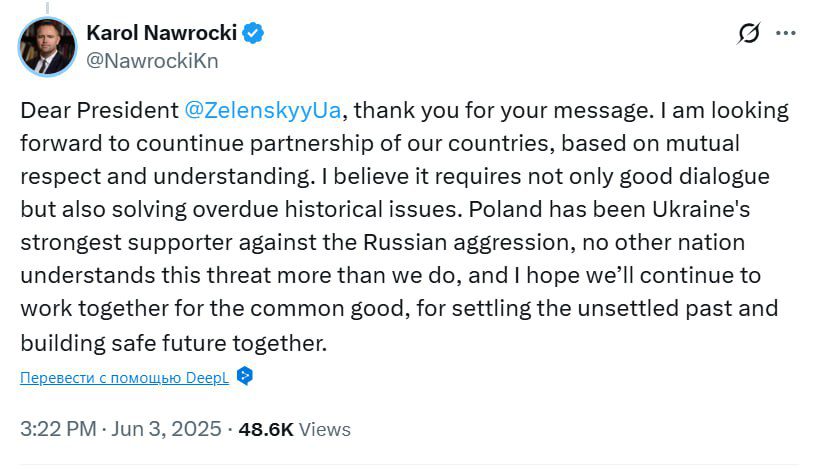Click the Grok slashed-circle icon
This screenshot has width=819, height=469.
coord(748,34)
